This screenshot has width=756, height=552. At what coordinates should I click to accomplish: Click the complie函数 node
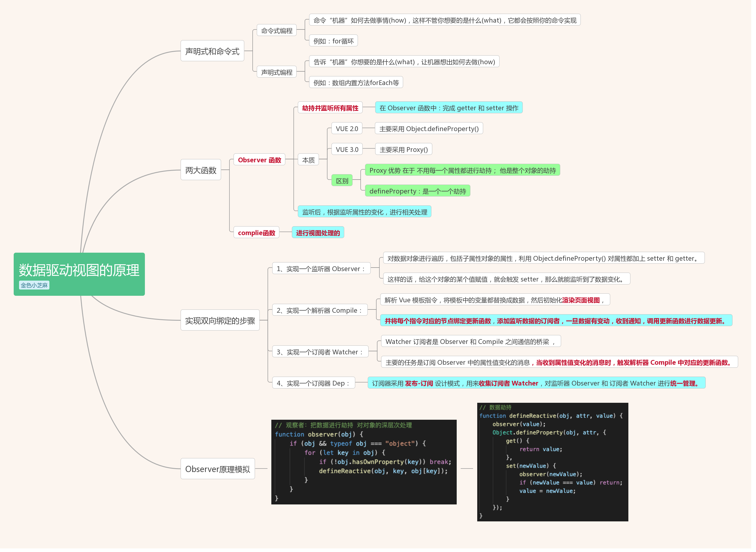point(256,232)
